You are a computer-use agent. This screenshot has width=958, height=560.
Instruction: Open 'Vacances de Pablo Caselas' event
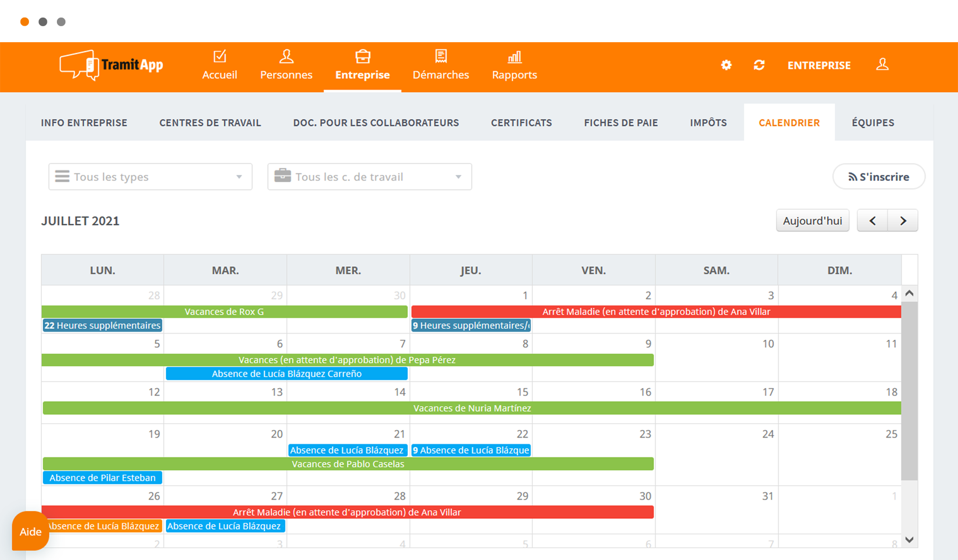(348, 464)
